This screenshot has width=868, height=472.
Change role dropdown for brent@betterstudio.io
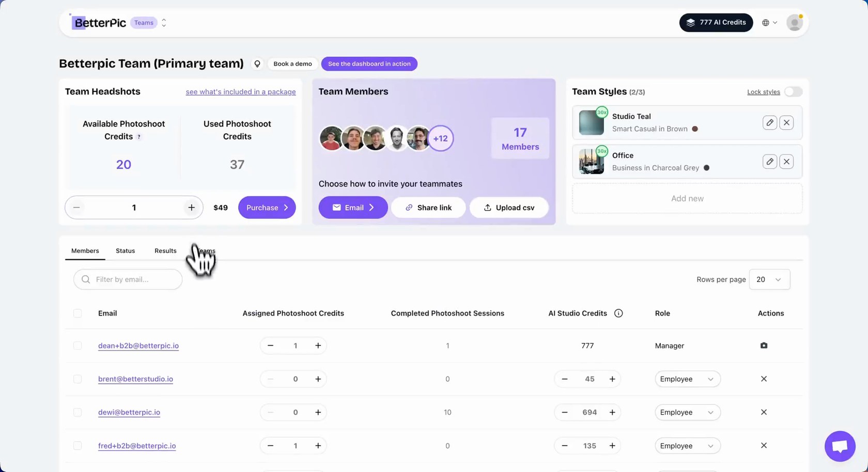pyautogui.click(x=687, y=379)
